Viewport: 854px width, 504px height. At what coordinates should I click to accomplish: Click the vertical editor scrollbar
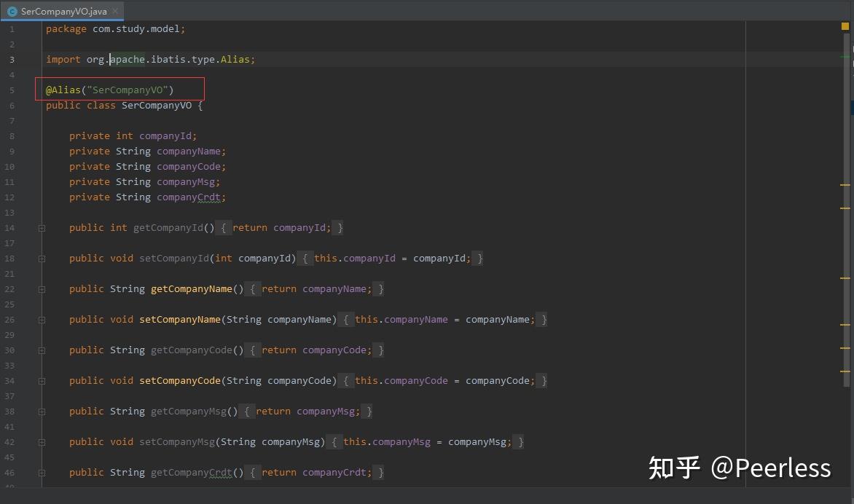point(846,210)
